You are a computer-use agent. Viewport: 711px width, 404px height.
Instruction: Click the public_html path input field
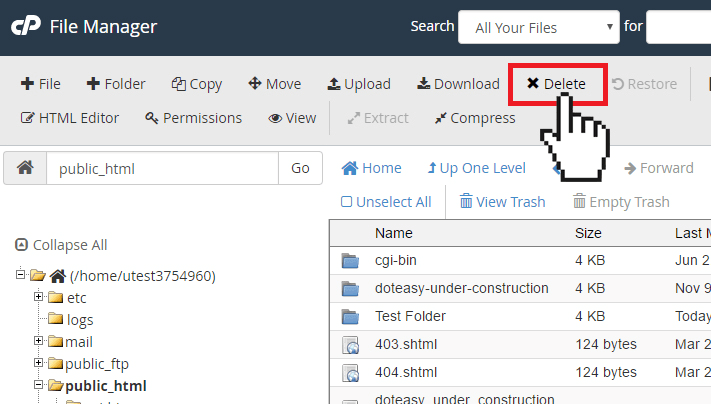pyautogui.click(x=162, y=168)
